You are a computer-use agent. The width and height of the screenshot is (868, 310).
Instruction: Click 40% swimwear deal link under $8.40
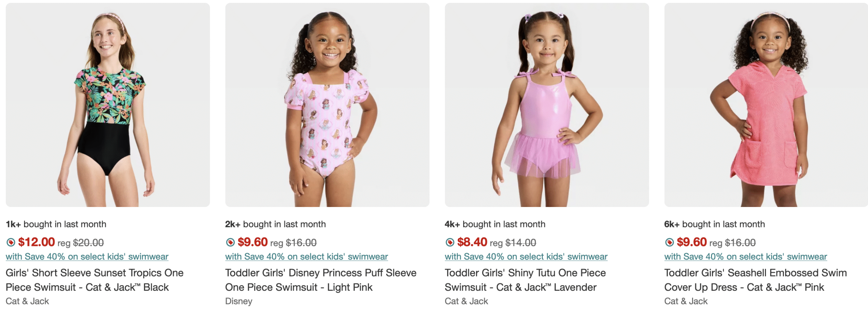point(526,257)
